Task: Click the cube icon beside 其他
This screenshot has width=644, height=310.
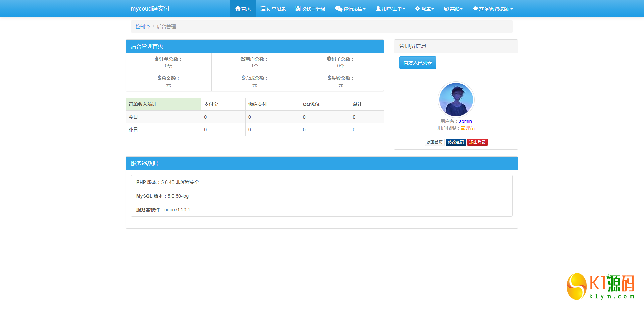Action: tap(446, 9)
